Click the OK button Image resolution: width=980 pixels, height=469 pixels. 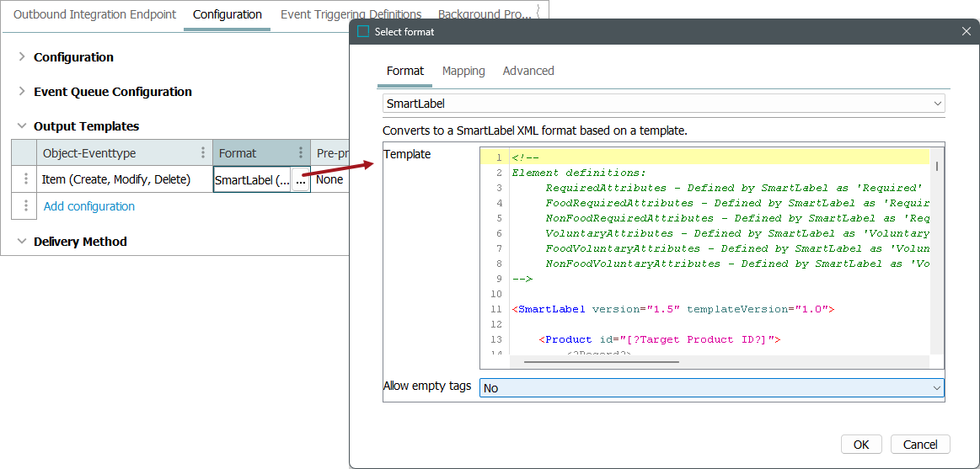861,445
